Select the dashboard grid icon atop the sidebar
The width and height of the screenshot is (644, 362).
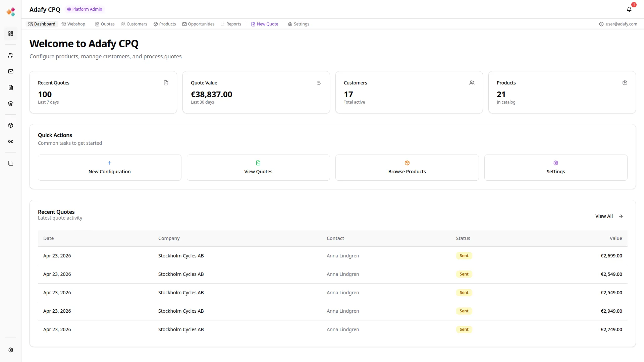(x=11, y=34)
